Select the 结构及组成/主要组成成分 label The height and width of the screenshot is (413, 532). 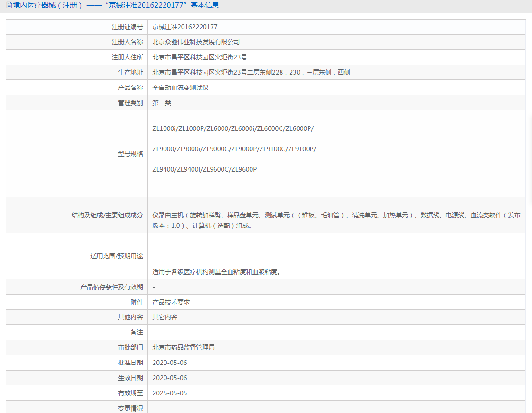(x=107, y=216)
